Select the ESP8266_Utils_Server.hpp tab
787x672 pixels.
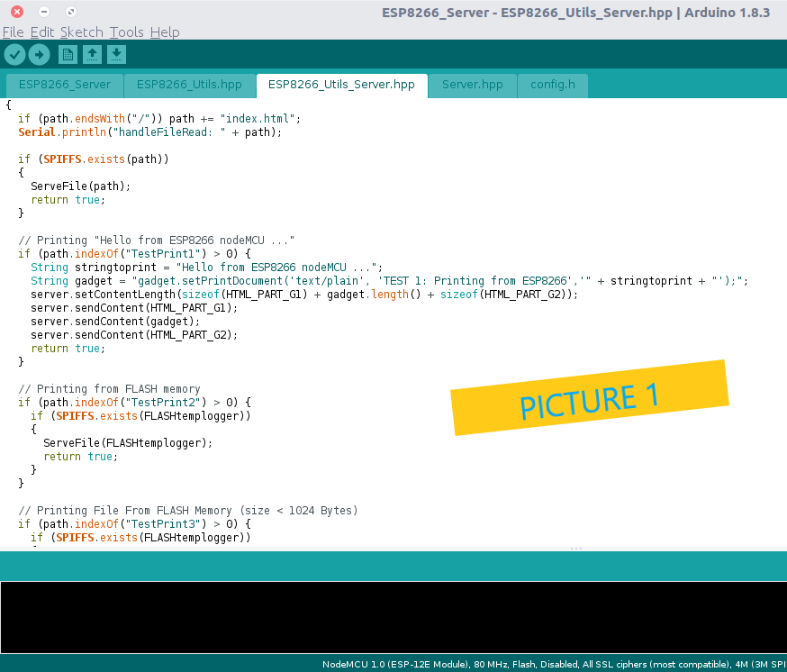coord(341,85)
